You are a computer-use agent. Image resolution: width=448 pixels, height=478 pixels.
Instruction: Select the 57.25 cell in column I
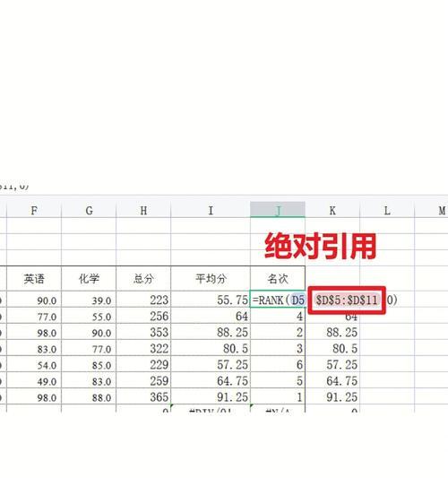[x=211, y=364]
